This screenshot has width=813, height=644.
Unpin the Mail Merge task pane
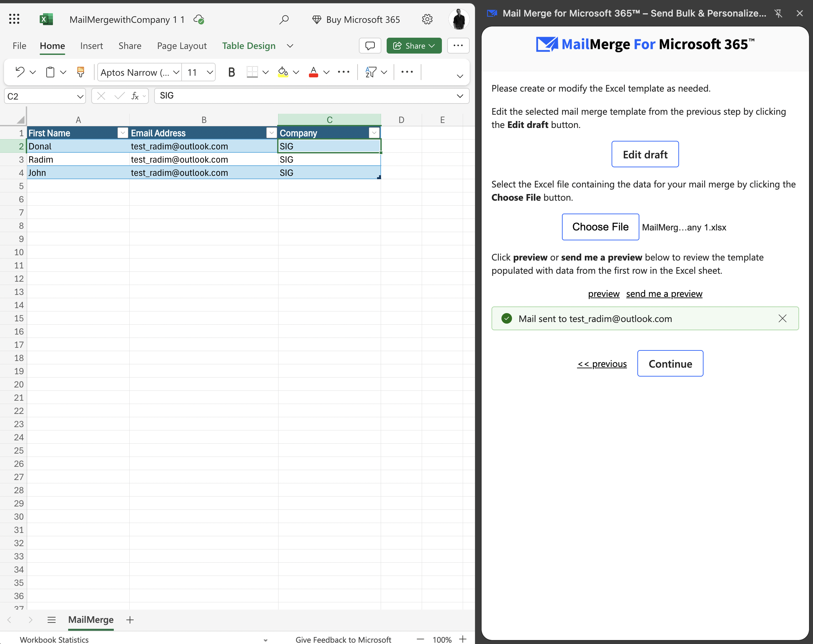(778, 13)
